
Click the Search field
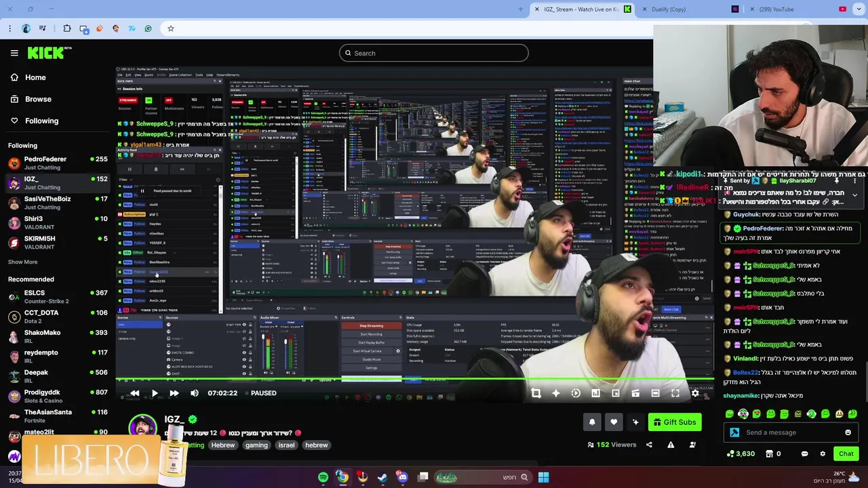434,53
